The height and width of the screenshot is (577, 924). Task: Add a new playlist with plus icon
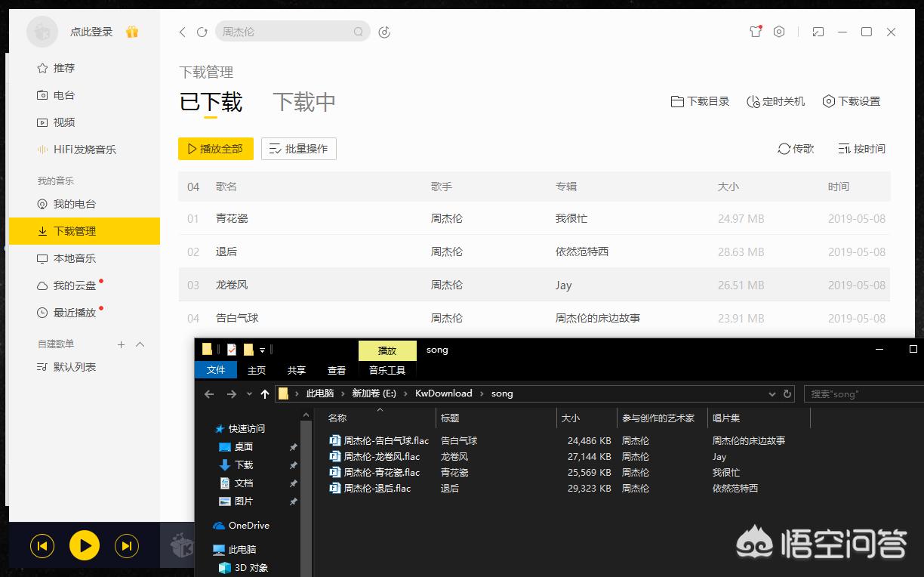point(121,344)
